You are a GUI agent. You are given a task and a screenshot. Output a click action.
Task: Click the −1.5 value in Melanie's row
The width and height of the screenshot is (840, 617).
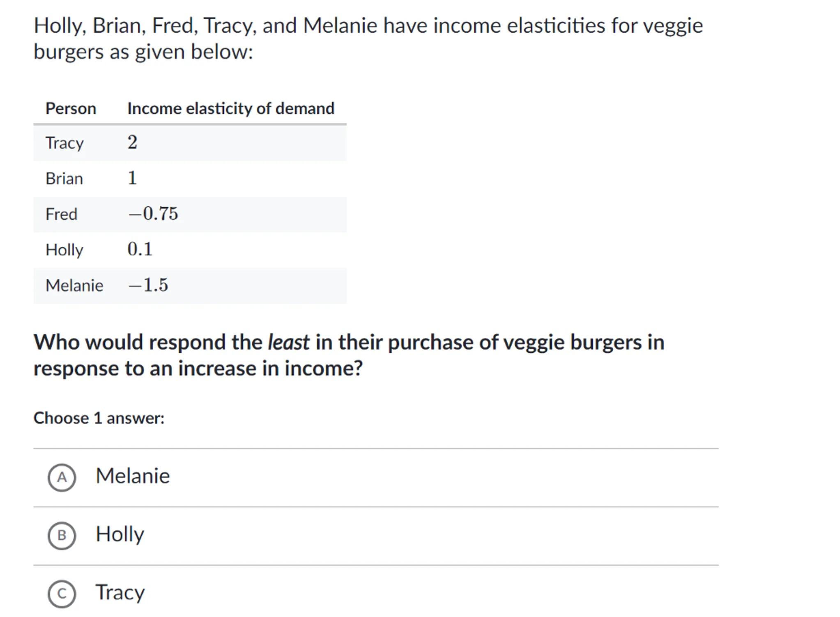(148, 285)
